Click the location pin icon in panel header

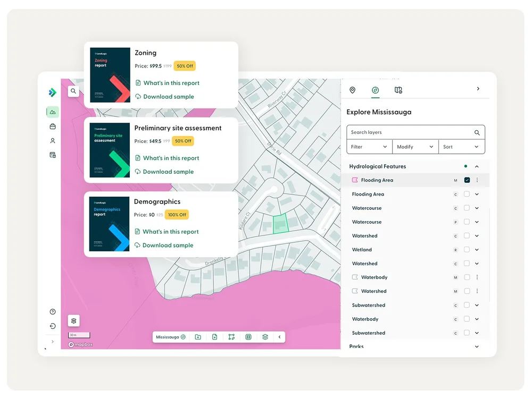click(352, 90)
